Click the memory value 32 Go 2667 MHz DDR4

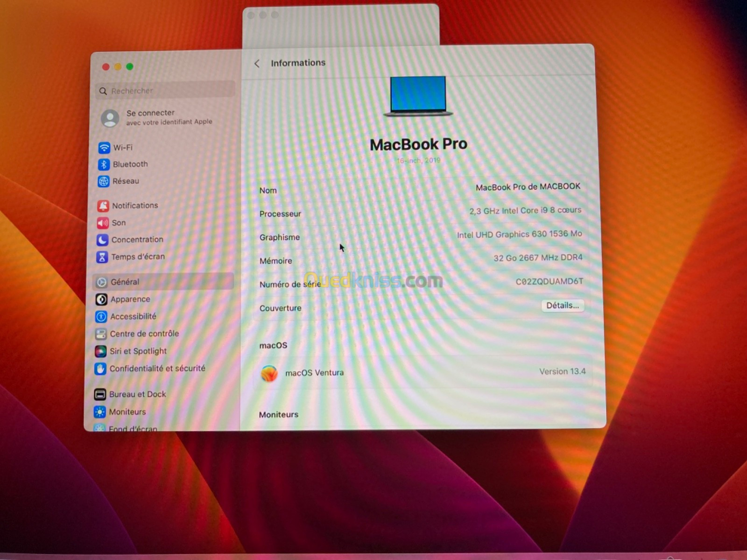tap(538, 258)
